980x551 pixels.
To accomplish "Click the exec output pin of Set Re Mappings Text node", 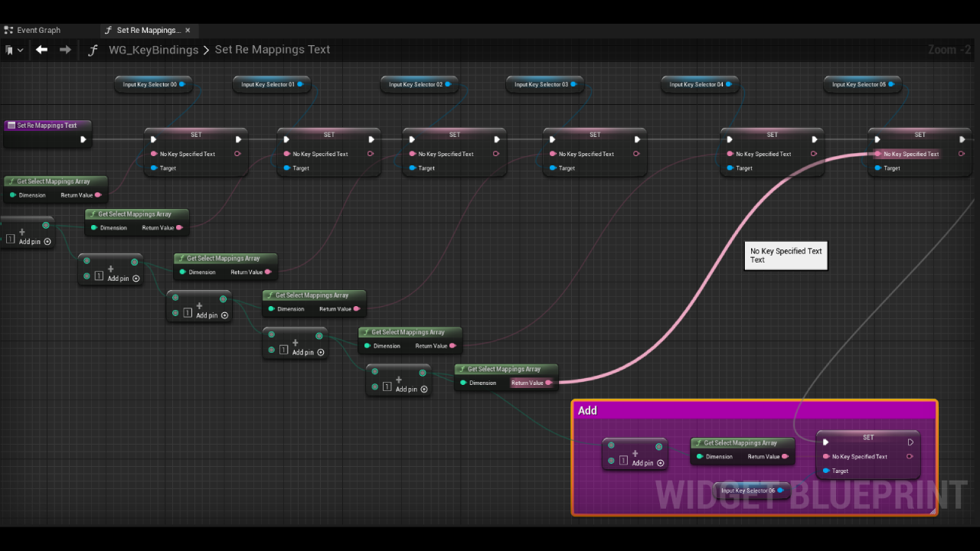I will coord(83,140).
